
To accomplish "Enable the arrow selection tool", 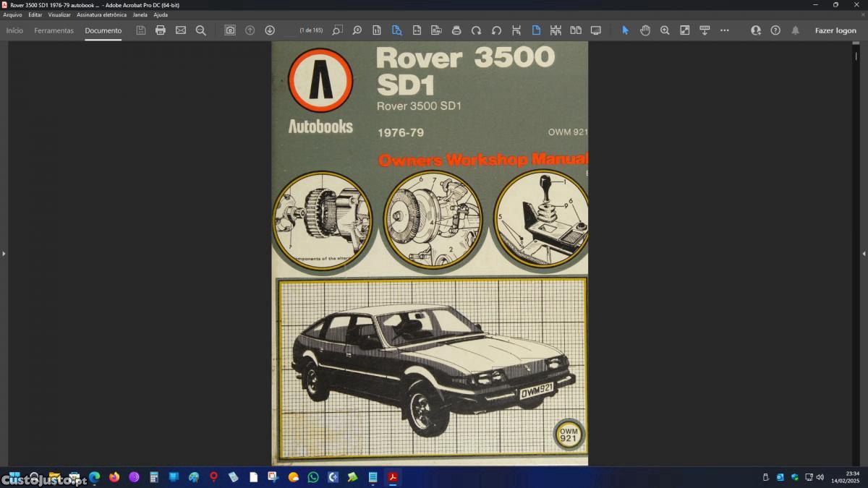I will coord(626,30).
